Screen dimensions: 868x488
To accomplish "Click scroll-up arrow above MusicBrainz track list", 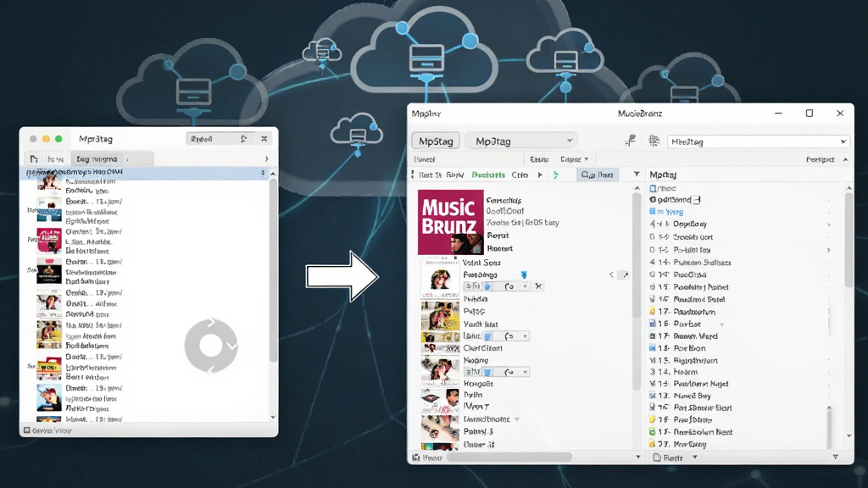I will click(637, 189).
